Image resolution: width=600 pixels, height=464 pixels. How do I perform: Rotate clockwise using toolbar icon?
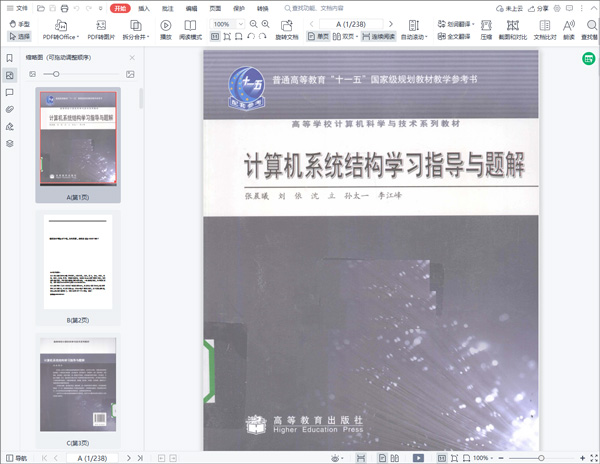pos(262,37)
